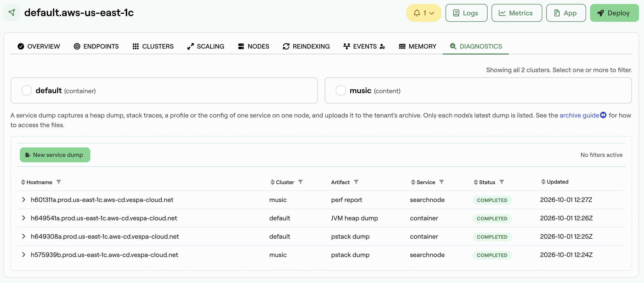
Task: Sort the table by Status
Action: [476, 182]
